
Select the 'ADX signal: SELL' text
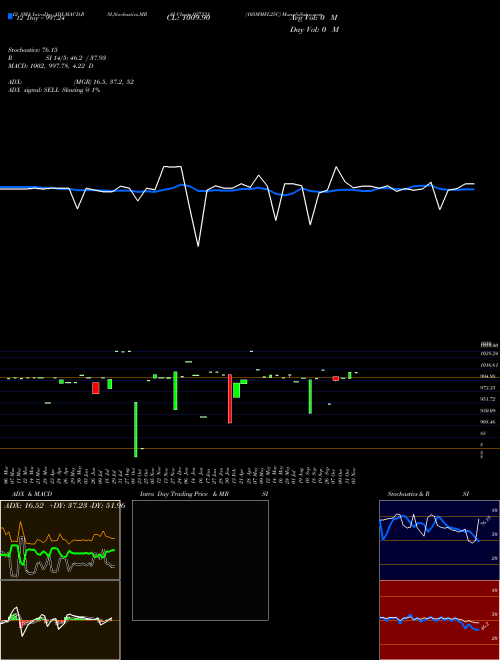pos(35,90)
